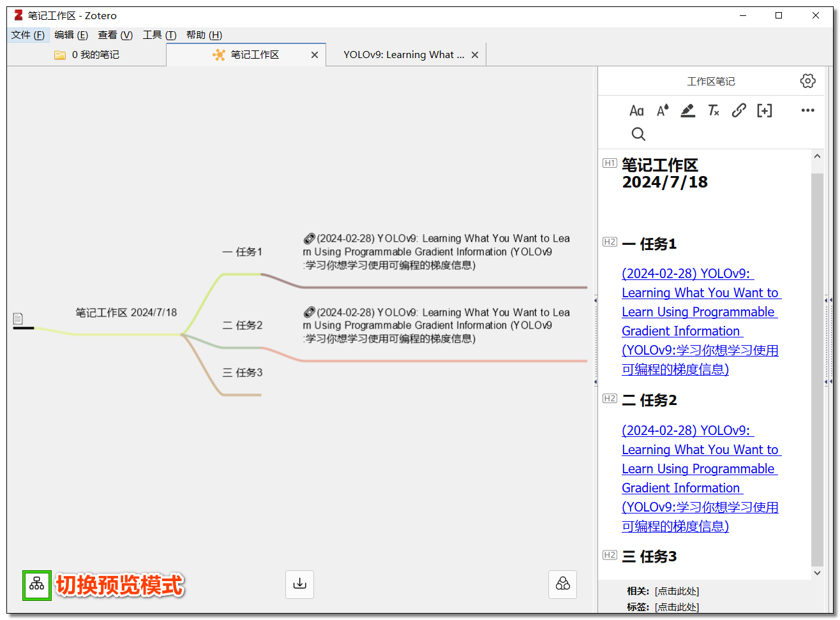Open the 文件 (F) menu
Viewport: 840px width, 620px height.
[28, 35]
